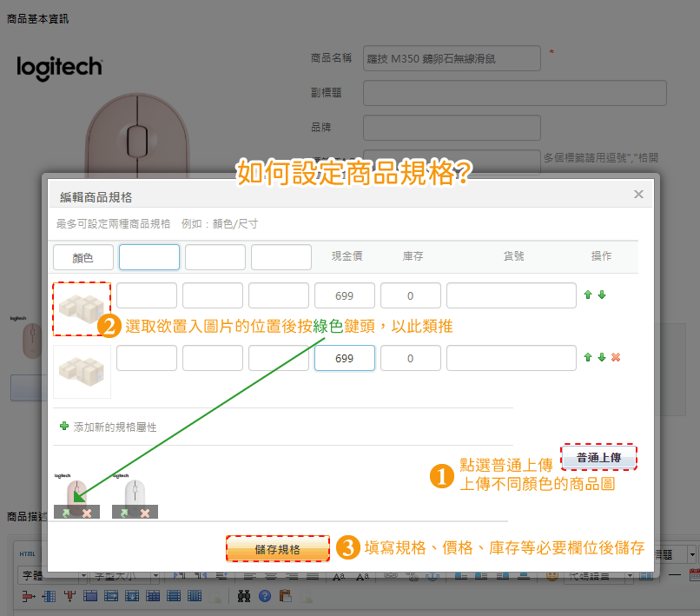700x616 pixels.
Task: Select the first row image placeholder
Action: [x=82, y=308]
